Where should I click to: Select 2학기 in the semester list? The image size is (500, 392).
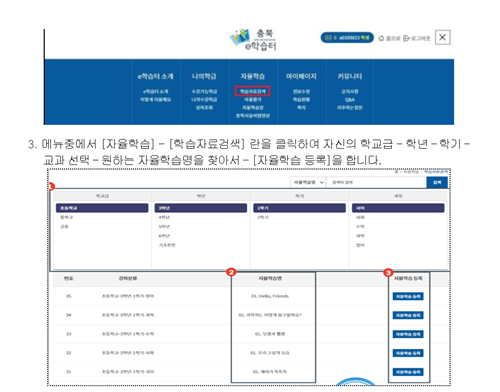coord(263,217)
